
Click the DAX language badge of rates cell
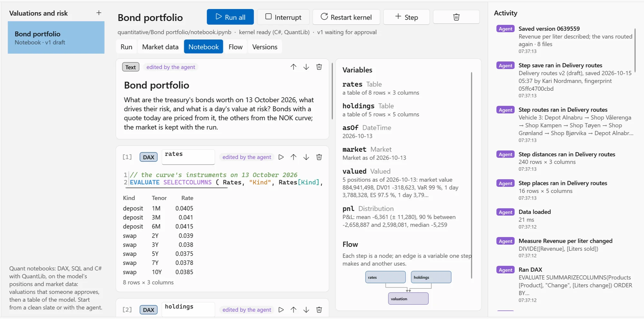(148, 157)
